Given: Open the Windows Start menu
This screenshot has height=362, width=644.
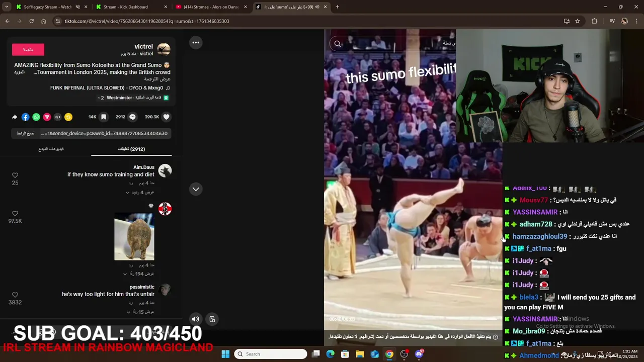Looking at the screenshot, I should (x=225, y=354).
